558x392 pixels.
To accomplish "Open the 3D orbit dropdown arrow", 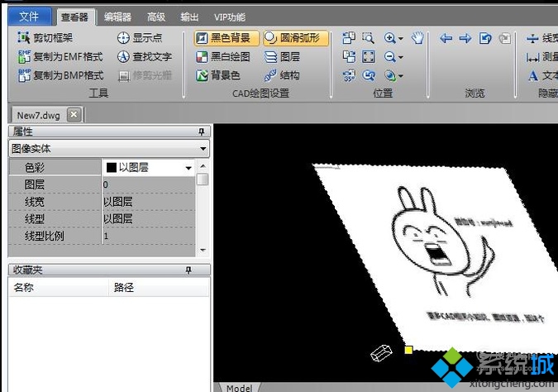I will pos(401,76).
